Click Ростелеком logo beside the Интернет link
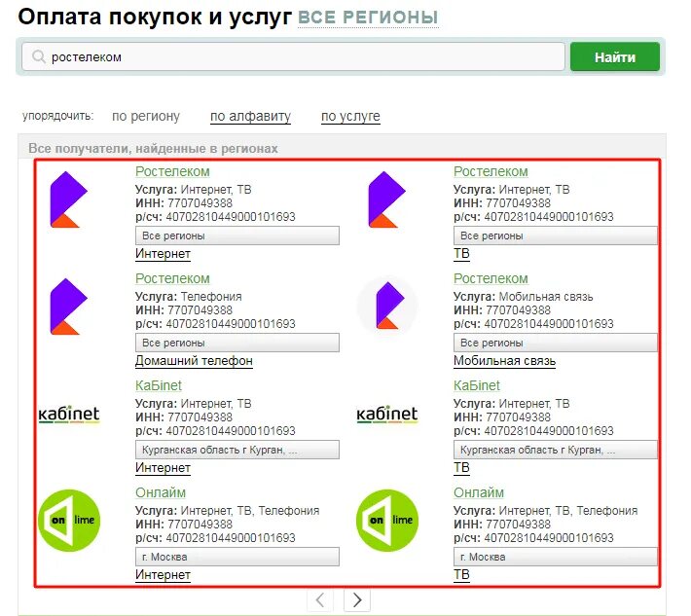Viewport: 691px width, 616px height. (69, 199)
